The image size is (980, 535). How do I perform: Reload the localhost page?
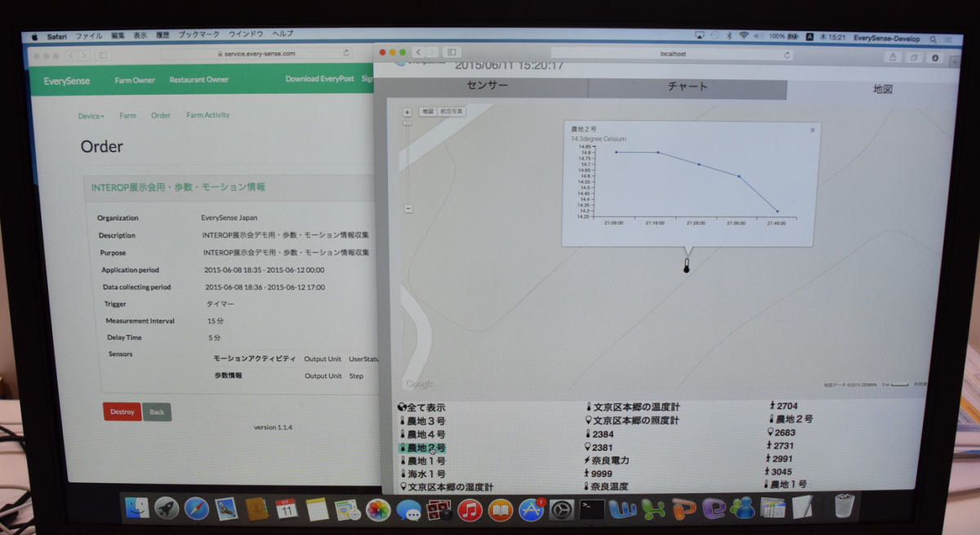tap(786, 55)
